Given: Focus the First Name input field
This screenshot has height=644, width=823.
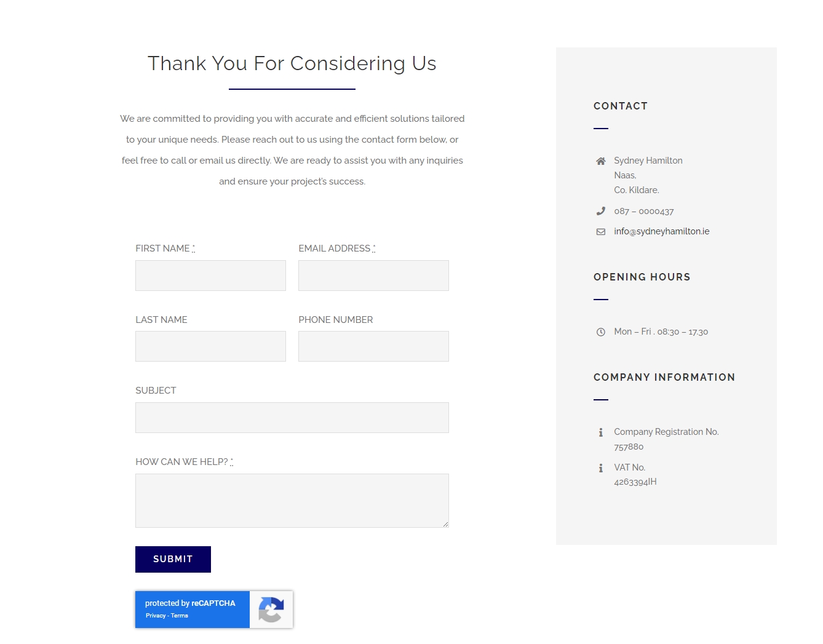Looking at the screenshot, I should 210,276.
